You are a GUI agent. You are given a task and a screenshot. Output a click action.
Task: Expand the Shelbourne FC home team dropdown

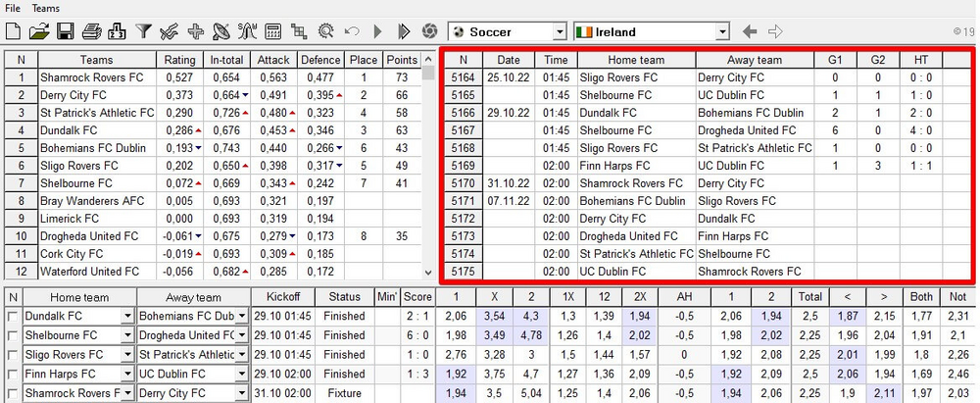click(126, 334)
